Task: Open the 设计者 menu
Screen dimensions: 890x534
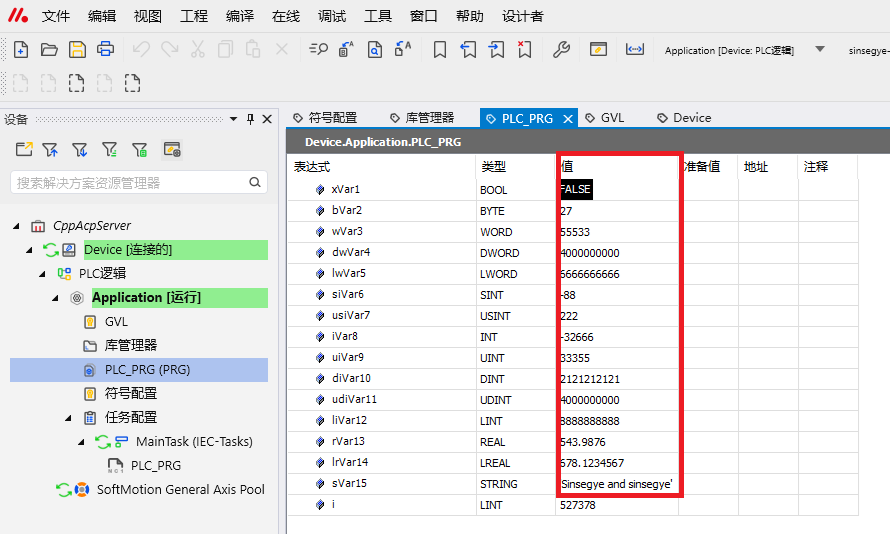Action: coord(522,16)
